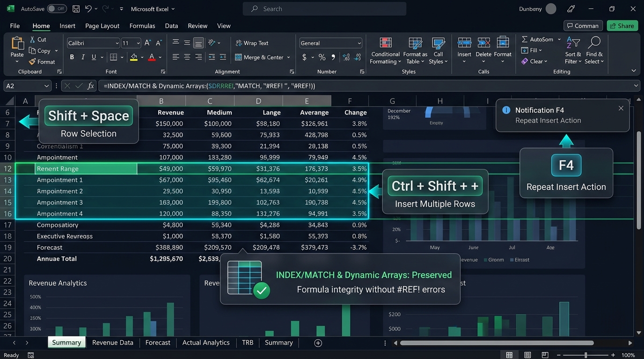Open the Borders tool in the Font group
This screenshot has height=359, width=644.
click(x=113, y=57)
